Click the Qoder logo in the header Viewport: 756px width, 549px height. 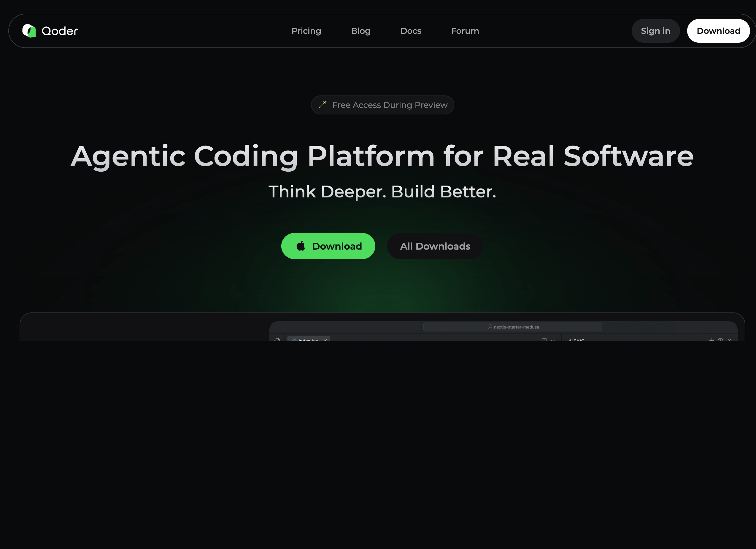click(x=50, y=31)
